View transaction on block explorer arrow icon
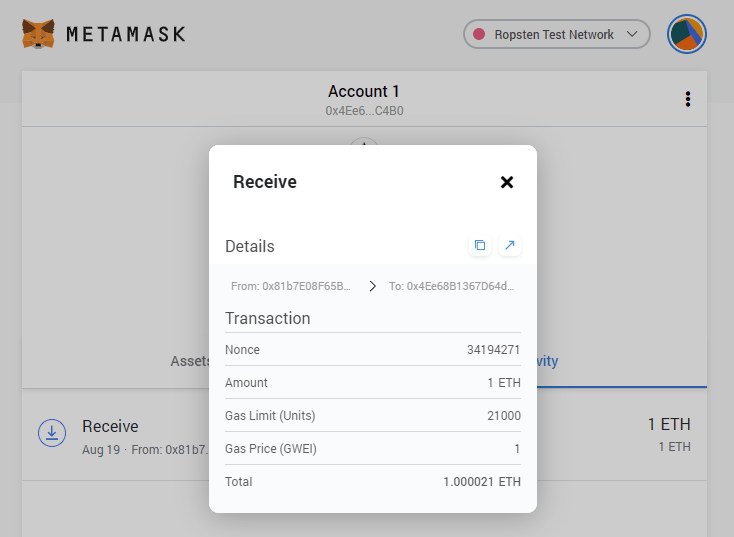 pyautogui.click(x=510, y=245)
